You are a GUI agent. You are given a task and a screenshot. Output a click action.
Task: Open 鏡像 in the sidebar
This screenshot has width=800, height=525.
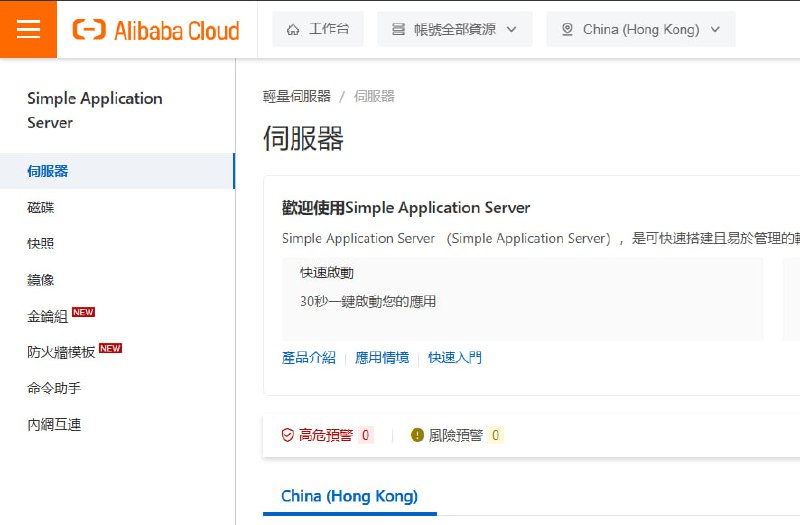point(41,280)
